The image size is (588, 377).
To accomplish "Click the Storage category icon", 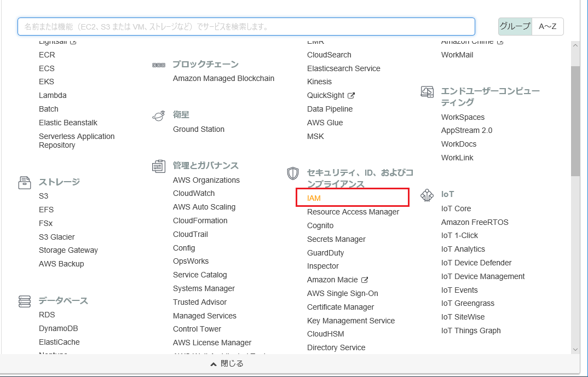I will pos(25,183).
